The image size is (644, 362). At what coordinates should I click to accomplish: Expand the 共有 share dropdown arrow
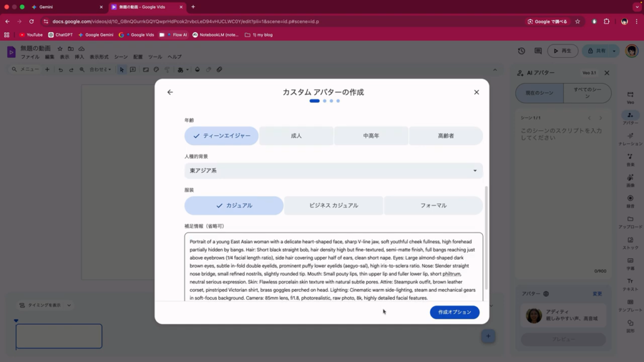(x=614, y=51)
